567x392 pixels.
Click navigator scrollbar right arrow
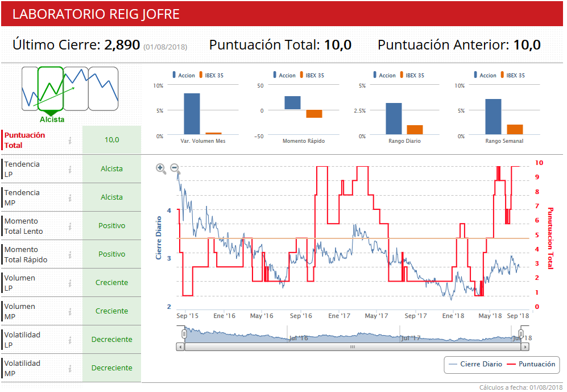coord(525,347)
